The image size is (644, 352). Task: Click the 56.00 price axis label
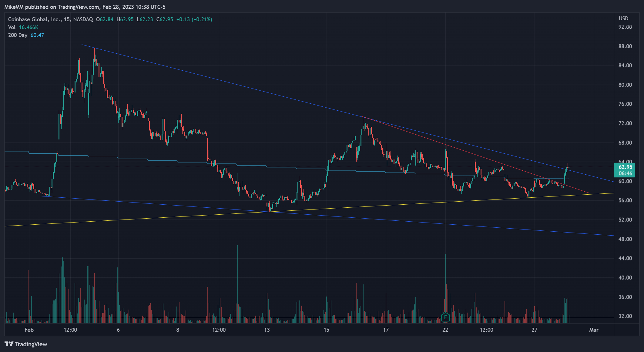point(625,200)
